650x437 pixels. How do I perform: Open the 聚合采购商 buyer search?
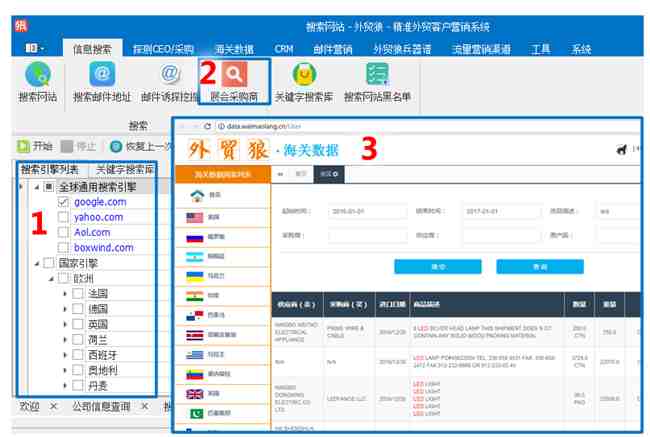(234, 82)
